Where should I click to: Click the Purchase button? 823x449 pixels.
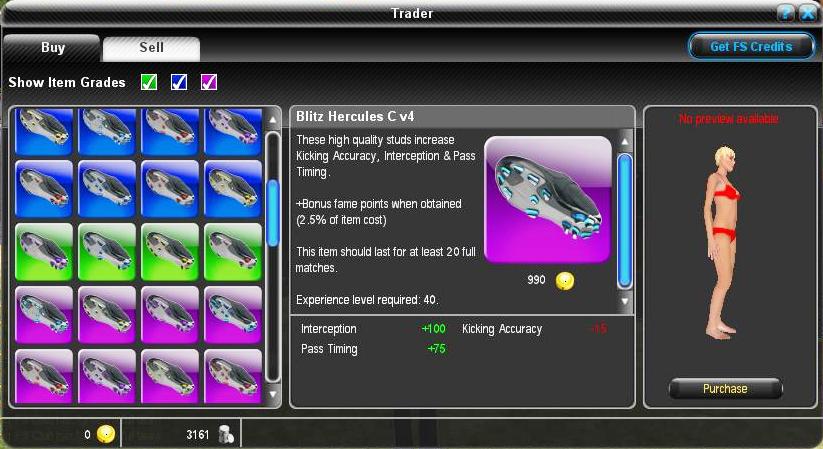pos(725,389)
